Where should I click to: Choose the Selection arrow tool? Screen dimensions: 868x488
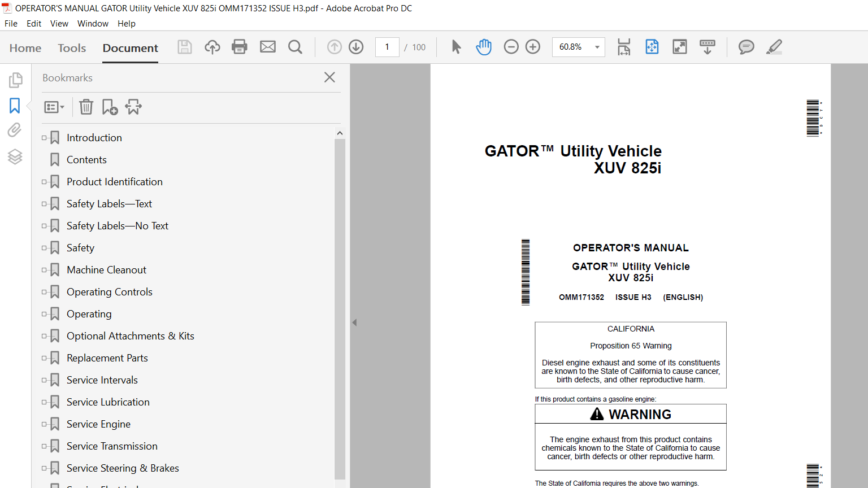click(457, 47)
